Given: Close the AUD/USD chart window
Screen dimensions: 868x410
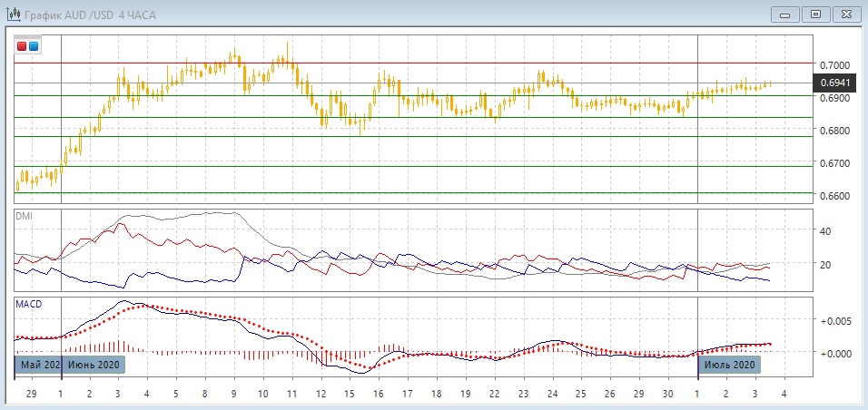Looking at the screenshot, I should pyautogui.click(x=845, y=14).
